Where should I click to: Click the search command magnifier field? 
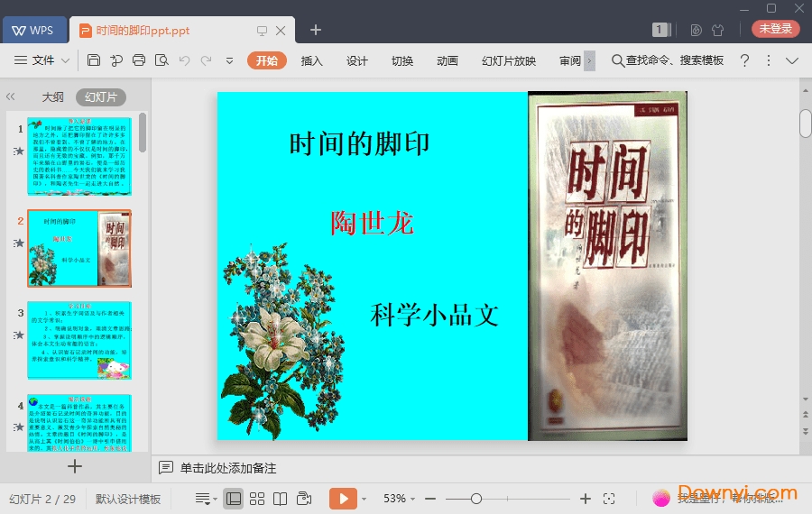[668, 60]
